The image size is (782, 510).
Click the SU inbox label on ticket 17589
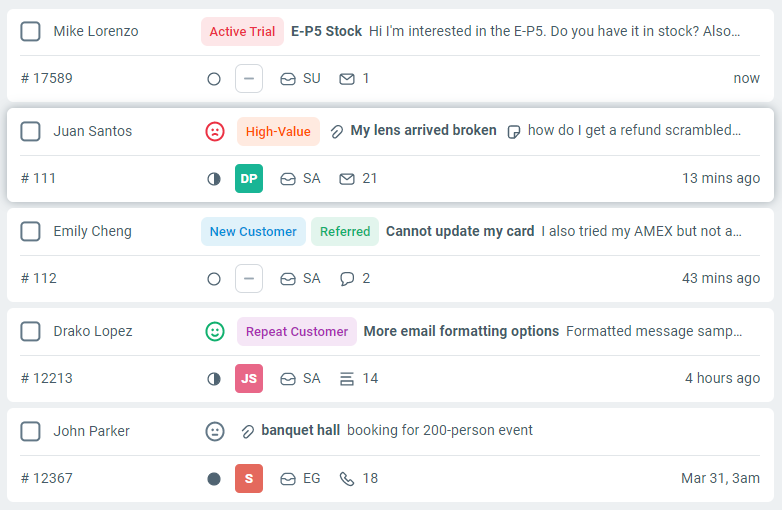pyautogui.click(x=311, y=79)
